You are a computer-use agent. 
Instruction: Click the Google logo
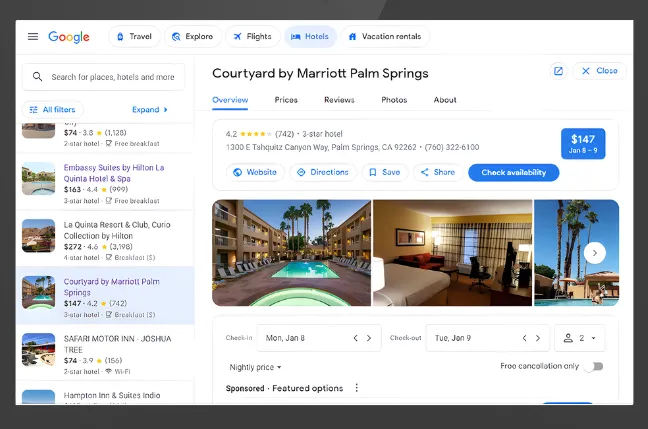69,37
